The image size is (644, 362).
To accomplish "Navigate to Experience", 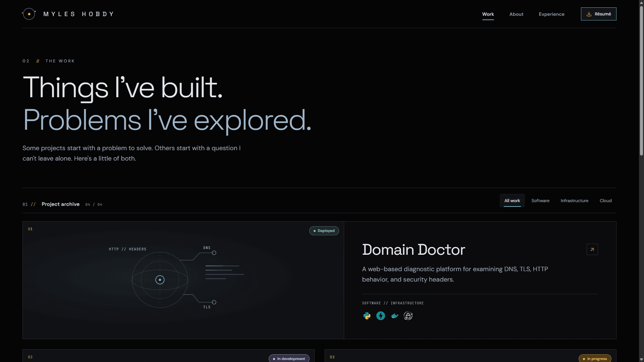I will [x=551, y=14].
